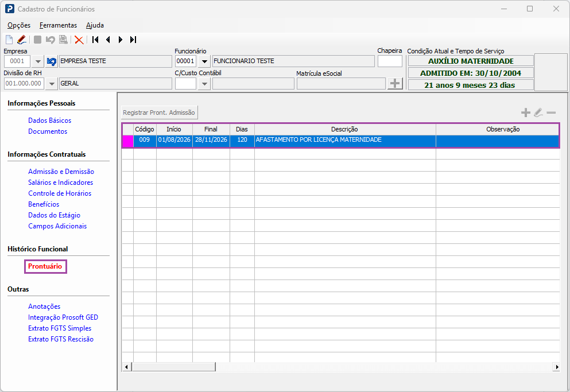The height and width of the screenshot is (392, 570).
Task: Click the Empresa code field 0001
Action: coord(17,61)
